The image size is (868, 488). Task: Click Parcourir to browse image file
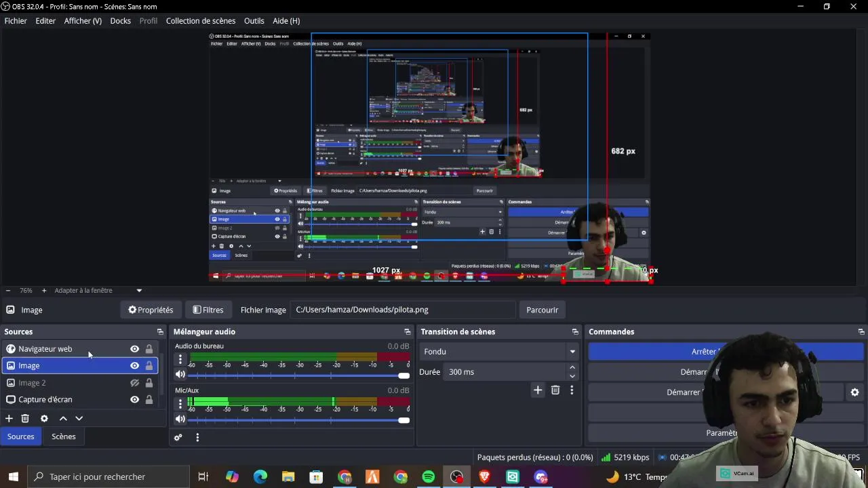click(542, 310)
